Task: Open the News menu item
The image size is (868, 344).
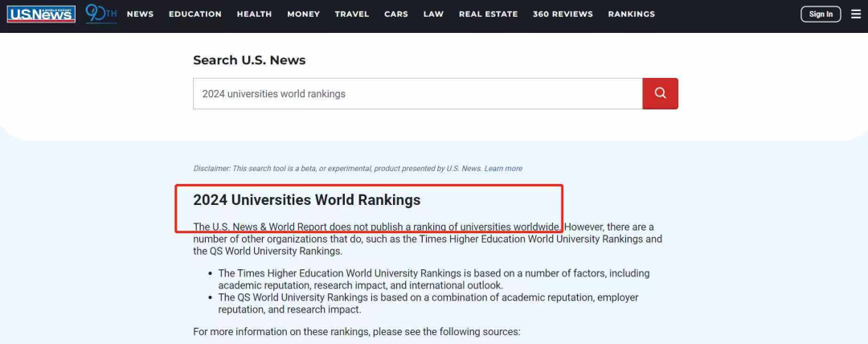Action: coord(140,14)
